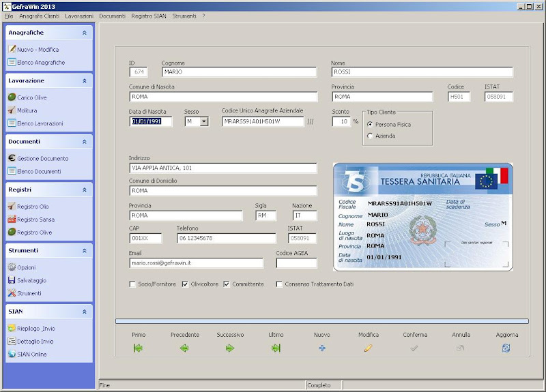Click the Codice AGEA field
Viewport: 546px width, 392px height.
297,263
